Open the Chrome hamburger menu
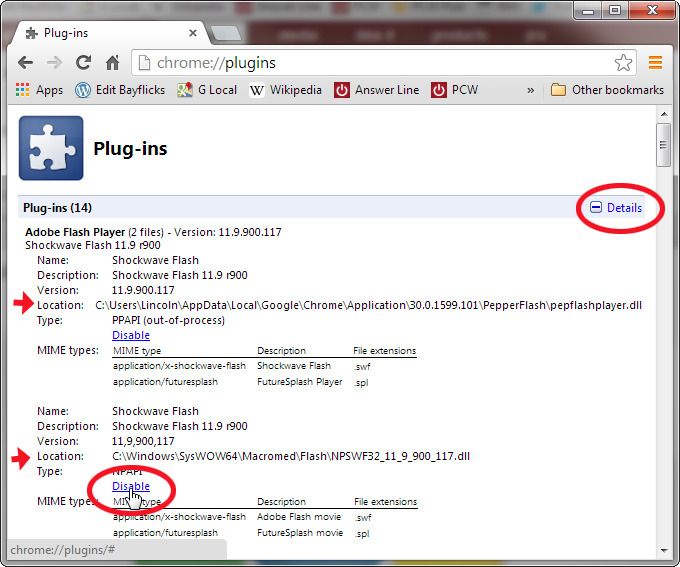This screenshot has height=567, width=680. pos(655,62)
